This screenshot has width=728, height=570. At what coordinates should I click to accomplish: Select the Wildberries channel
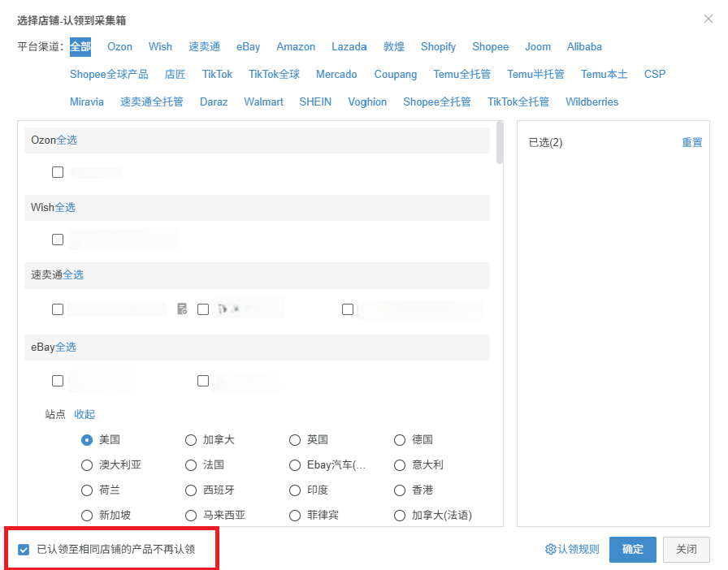pyautogui.click(x=591, y=101)
